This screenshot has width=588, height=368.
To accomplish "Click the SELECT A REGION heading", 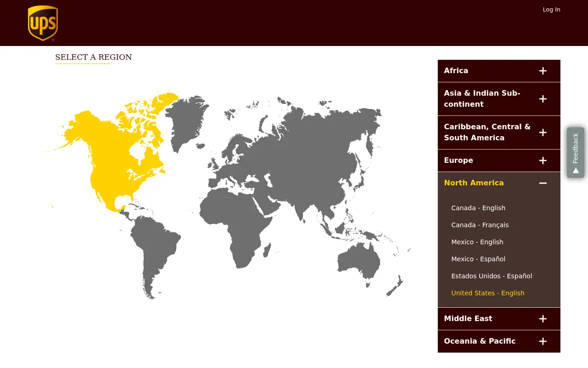I will point(94,57).
